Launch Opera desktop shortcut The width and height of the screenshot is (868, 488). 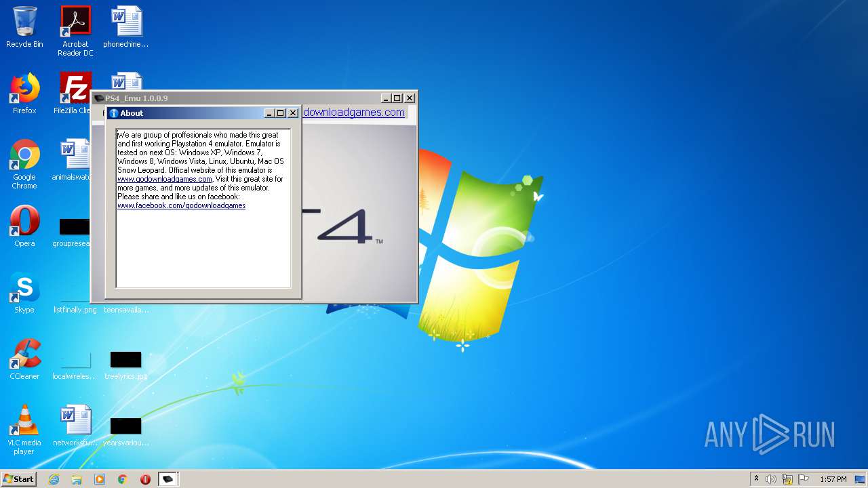tap(24, 226)
